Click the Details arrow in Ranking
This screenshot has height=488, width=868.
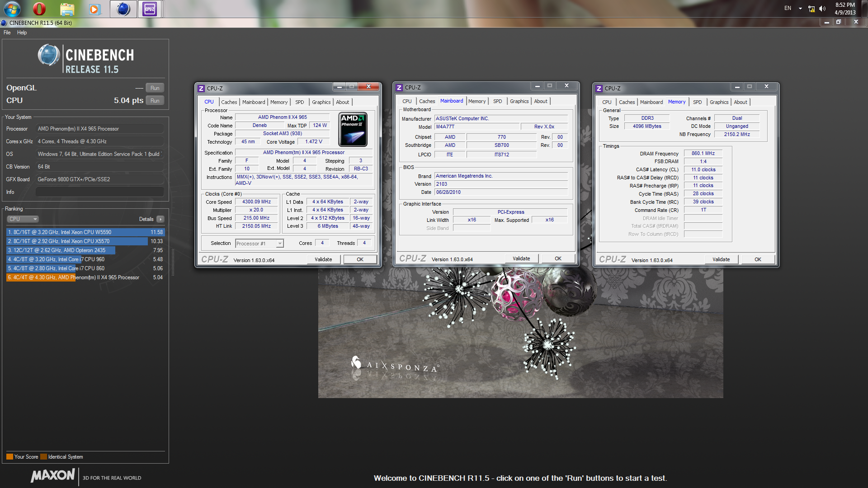[160, 219]
